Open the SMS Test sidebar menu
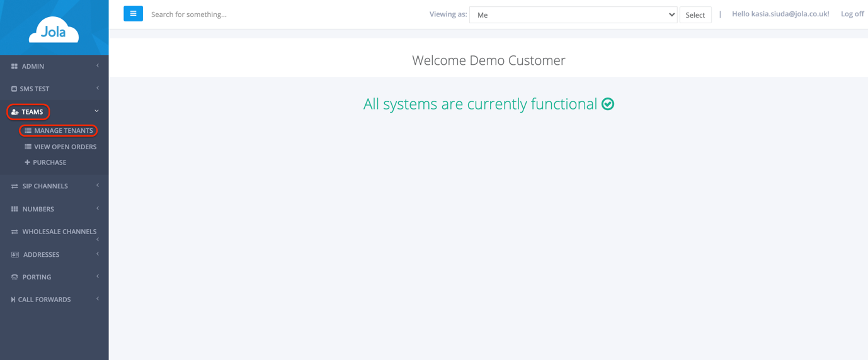868x360 pixels. tap(54, 89)
